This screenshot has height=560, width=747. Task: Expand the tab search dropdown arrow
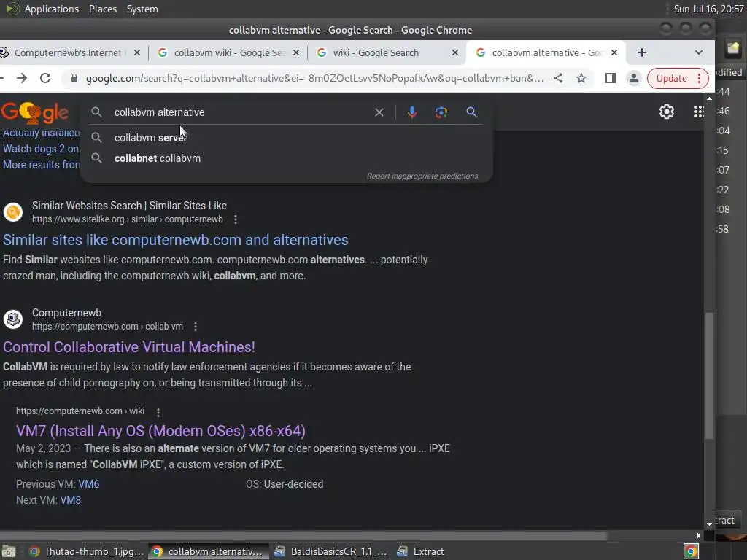pos(698,52)
